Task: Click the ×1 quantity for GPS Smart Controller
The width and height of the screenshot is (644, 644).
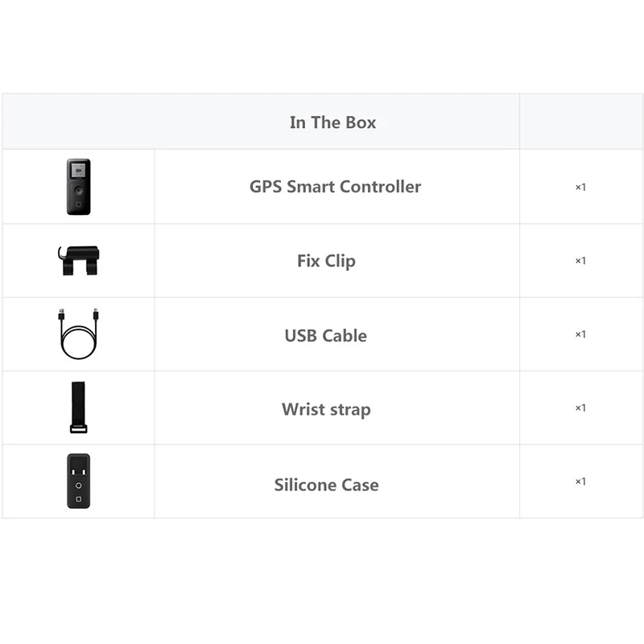Action: tap(580, 187)
